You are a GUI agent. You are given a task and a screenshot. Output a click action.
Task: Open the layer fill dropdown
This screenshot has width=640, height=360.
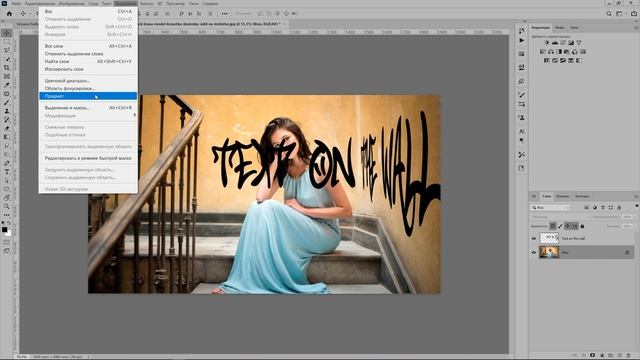[x=627, y=226]
